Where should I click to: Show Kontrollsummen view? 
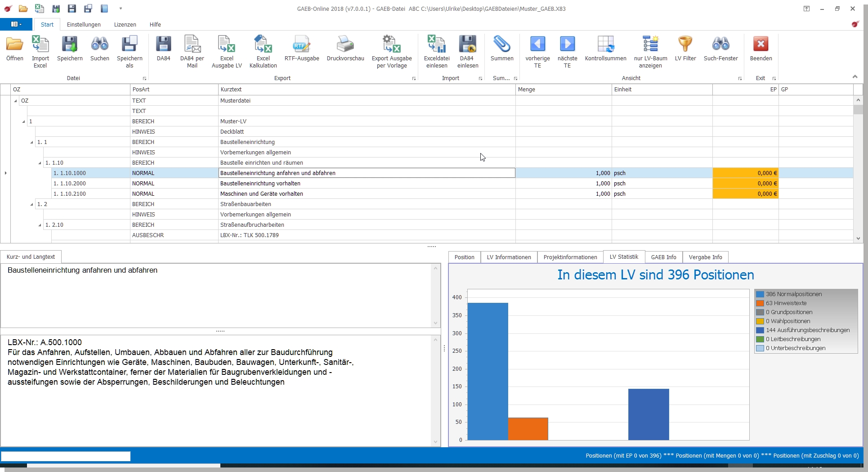(605, 45)
